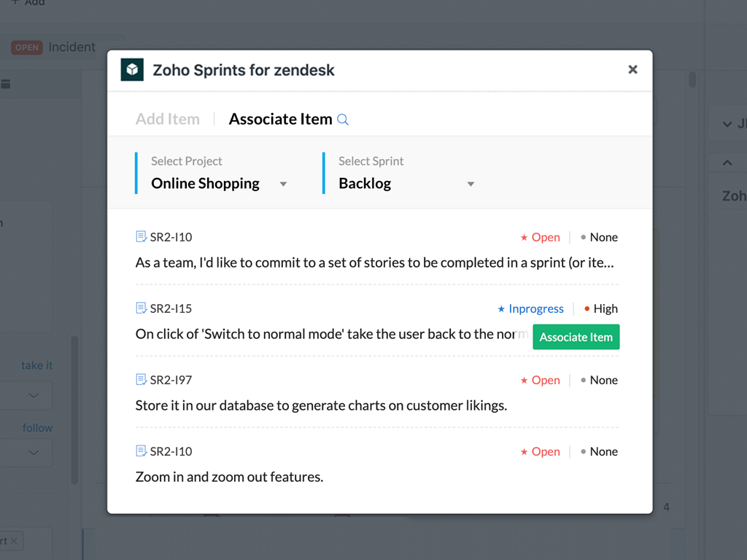Click the item type icon beside SR2-I97
The height and width of the screenshot is (560, 747).
click(x=141, y=379)
